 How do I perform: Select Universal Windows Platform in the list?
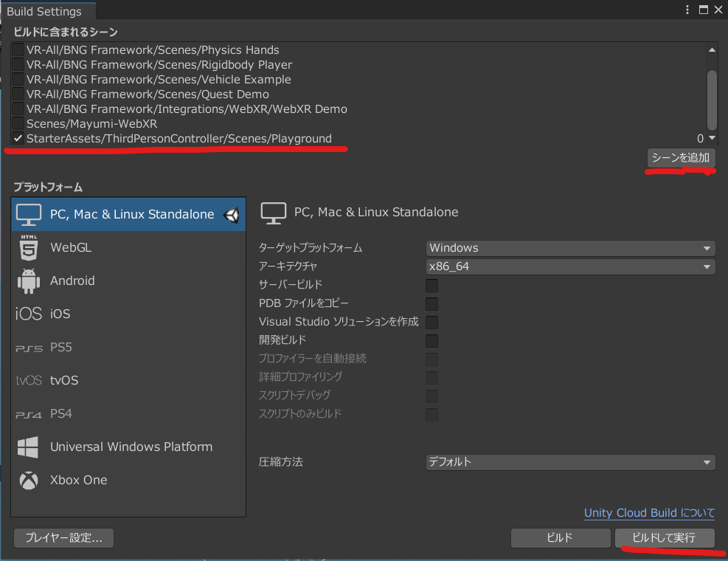click(128, 447)
